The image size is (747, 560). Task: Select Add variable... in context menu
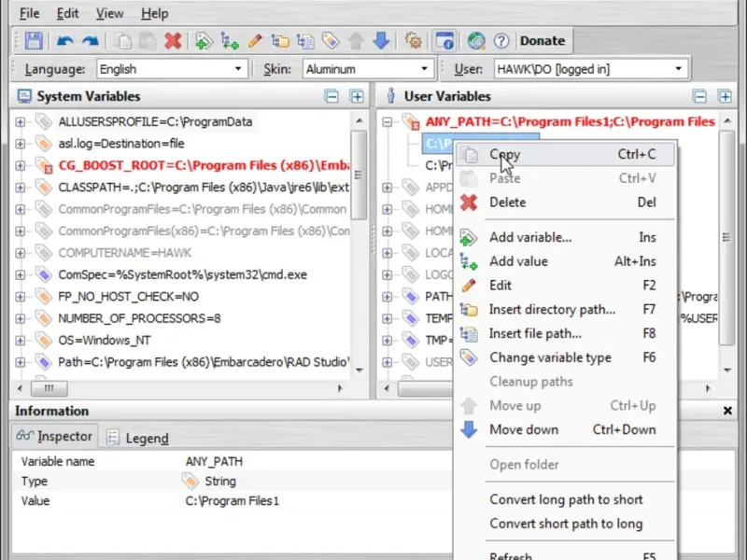(565, 237)
